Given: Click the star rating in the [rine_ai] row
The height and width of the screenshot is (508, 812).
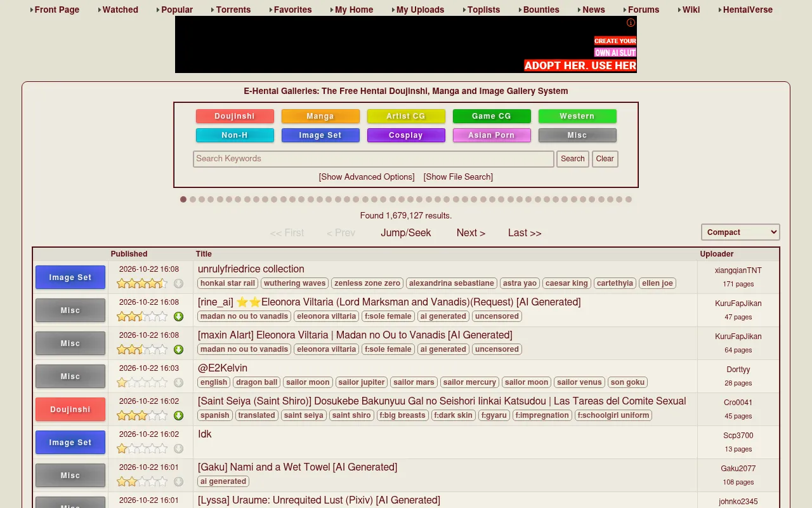Looking at the screenshot, I should point(142,316).
